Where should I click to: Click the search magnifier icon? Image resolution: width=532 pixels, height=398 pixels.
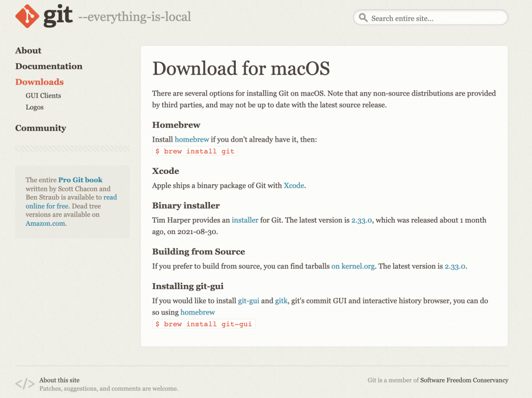pyautogui.click(x=363, y=18)
